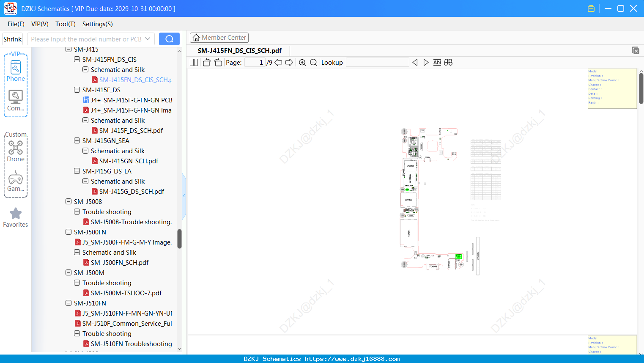Click the zoom in magnifier icon
Viewport: 644px width, 363px height.
[302, 63]
